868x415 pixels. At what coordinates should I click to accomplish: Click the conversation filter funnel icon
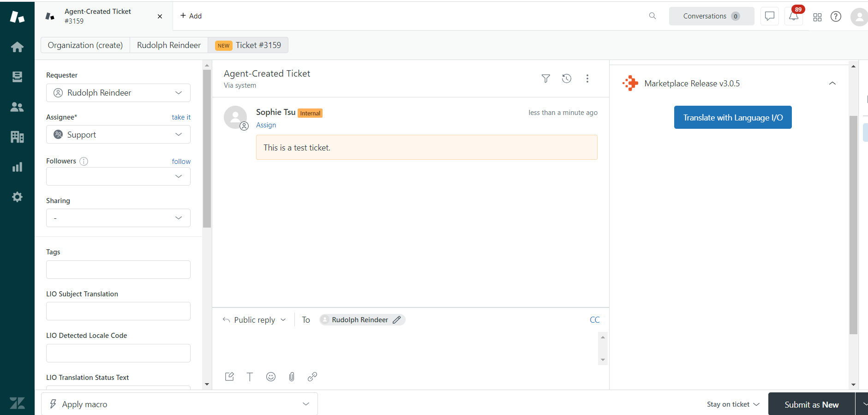545,78
